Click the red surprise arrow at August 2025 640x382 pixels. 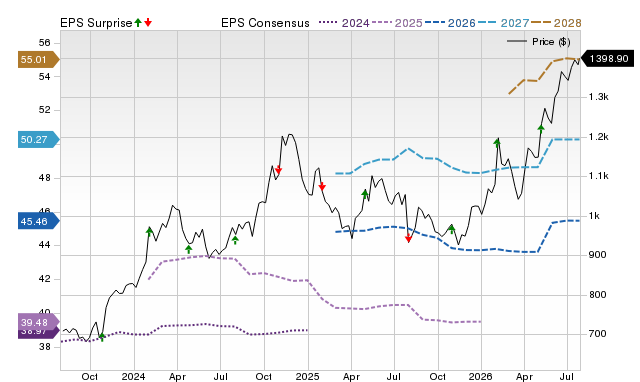(x=408, y=238)
